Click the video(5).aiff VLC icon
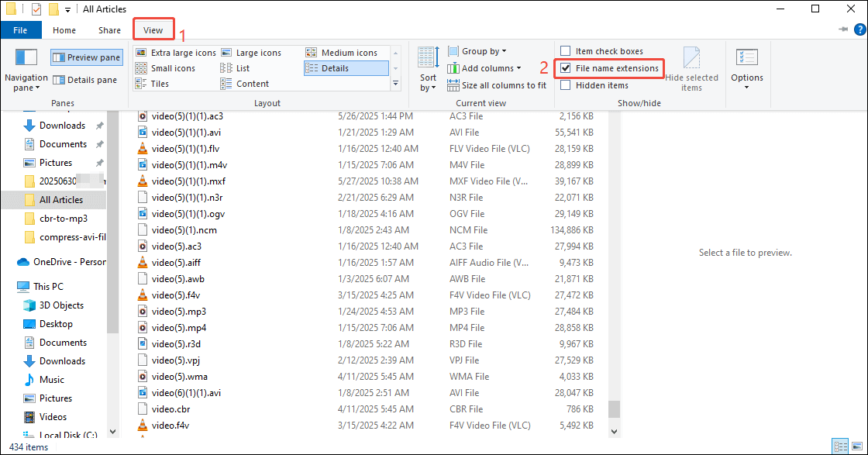868x455 pixels. 143,262
